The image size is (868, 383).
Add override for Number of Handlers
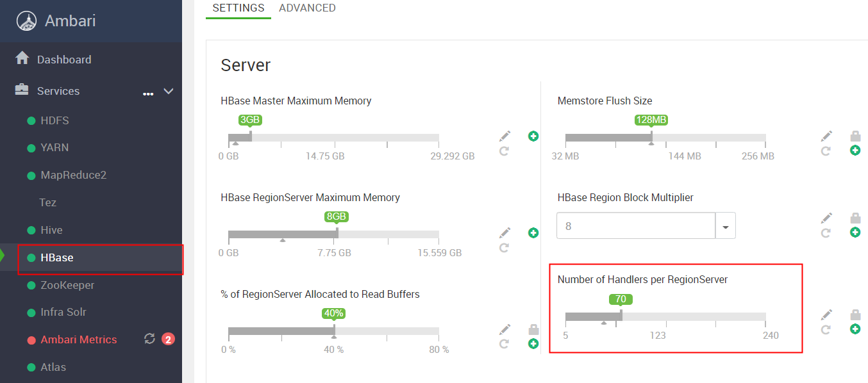coord(855,329)
